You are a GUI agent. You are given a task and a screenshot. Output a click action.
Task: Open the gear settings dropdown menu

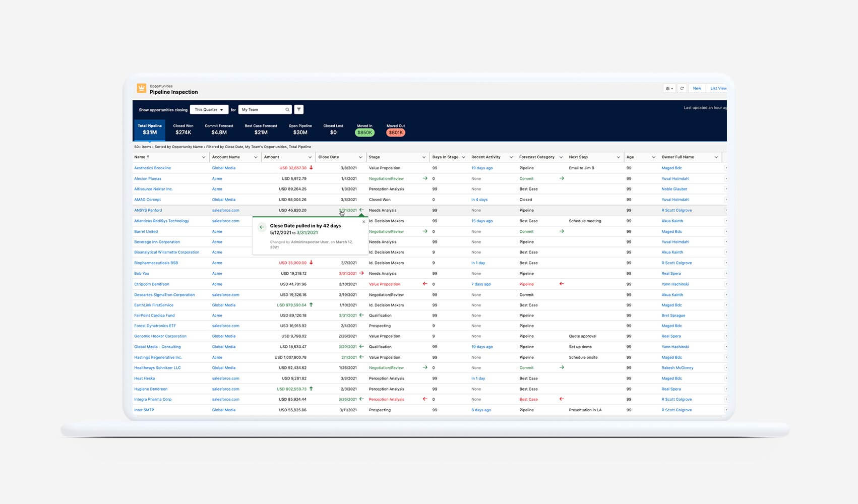coord(669,88)
